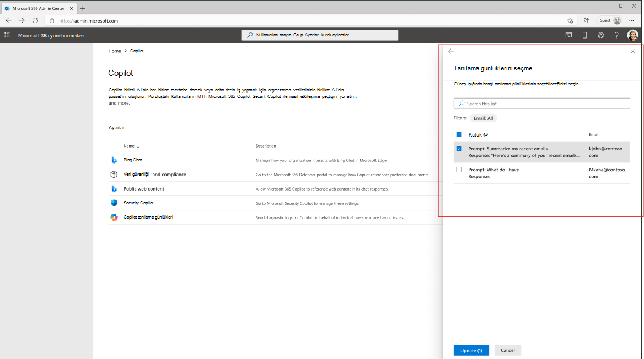
Task: Check the 'What do I have' prompt row
Action: click(459, 170)
